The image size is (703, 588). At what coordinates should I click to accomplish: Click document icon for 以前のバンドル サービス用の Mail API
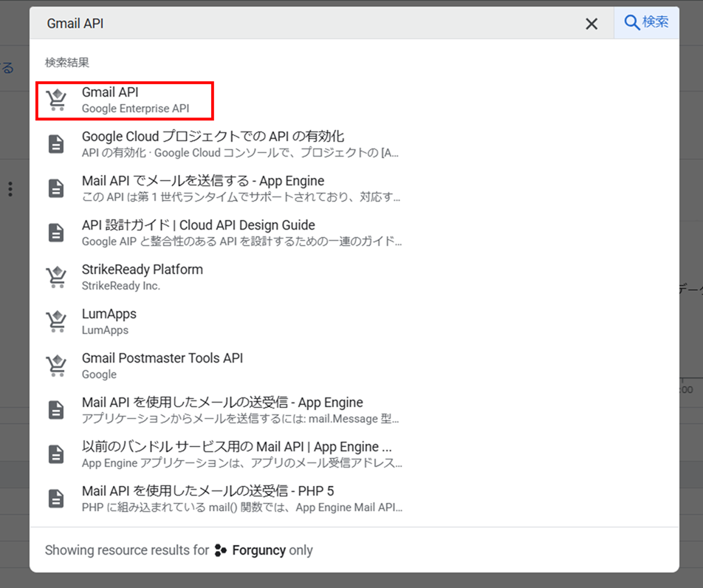pyautogui.click(x=56, y=454)
